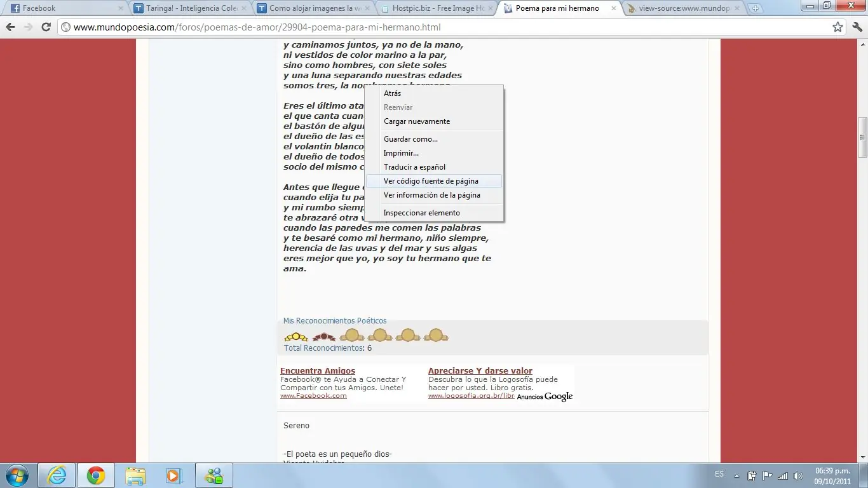This screenshot has width=868, height=488.
Task: Click the poem line starting 'eres mejor que yo'
Action: (387, 259)
